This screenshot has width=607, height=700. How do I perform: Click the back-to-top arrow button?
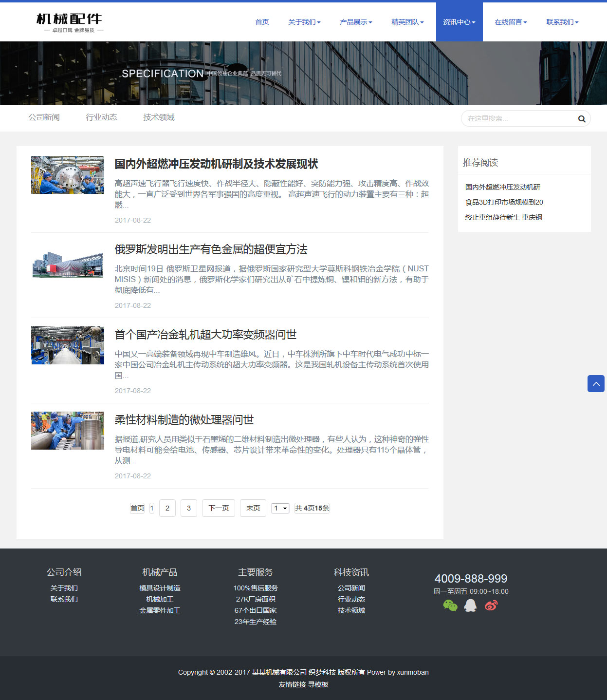click(x=596, y=384)
